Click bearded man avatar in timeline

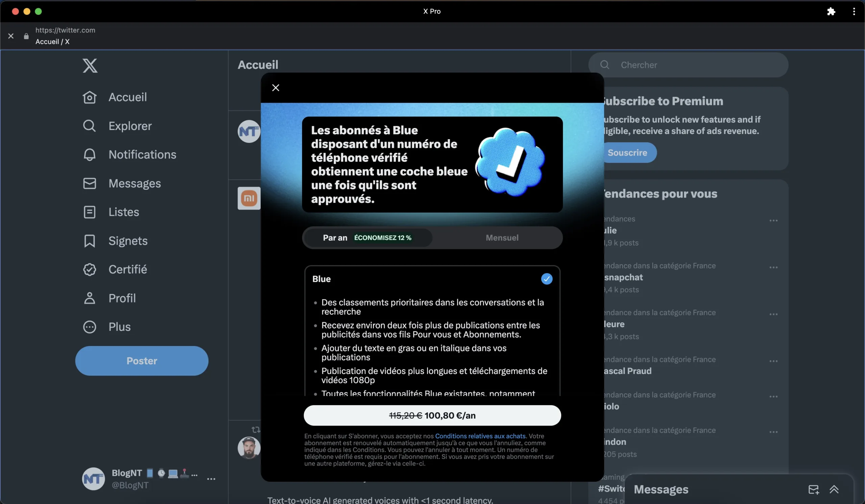click(x=249, y=448)
